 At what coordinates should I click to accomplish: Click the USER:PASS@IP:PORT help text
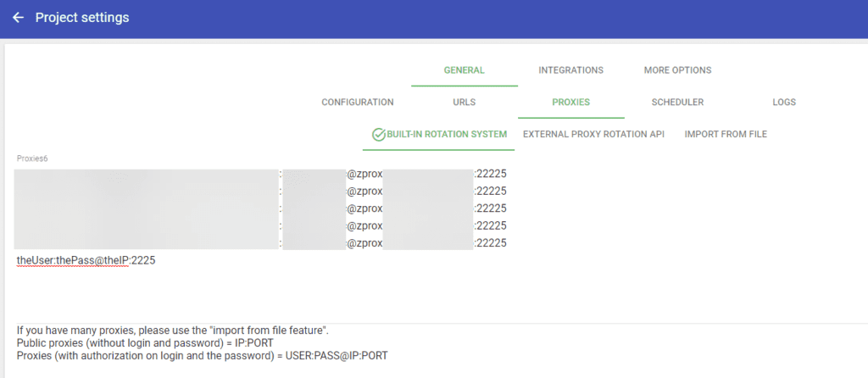(x=337, y=357)
